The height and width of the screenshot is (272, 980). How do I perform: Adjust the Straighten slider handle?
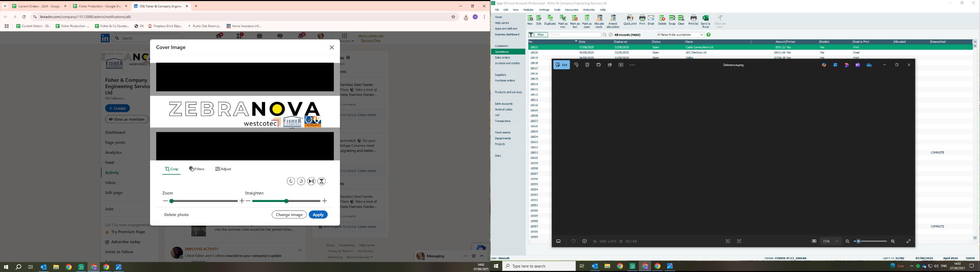tap(286, 201)
